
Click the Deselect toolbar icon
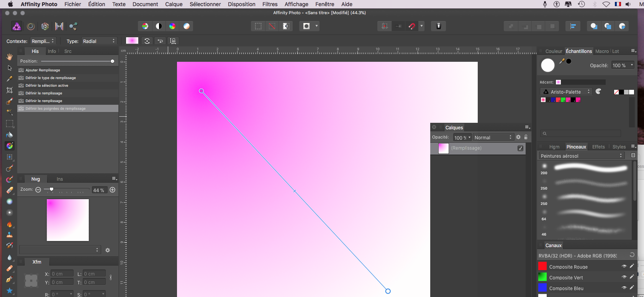click(x=272, y=26)
